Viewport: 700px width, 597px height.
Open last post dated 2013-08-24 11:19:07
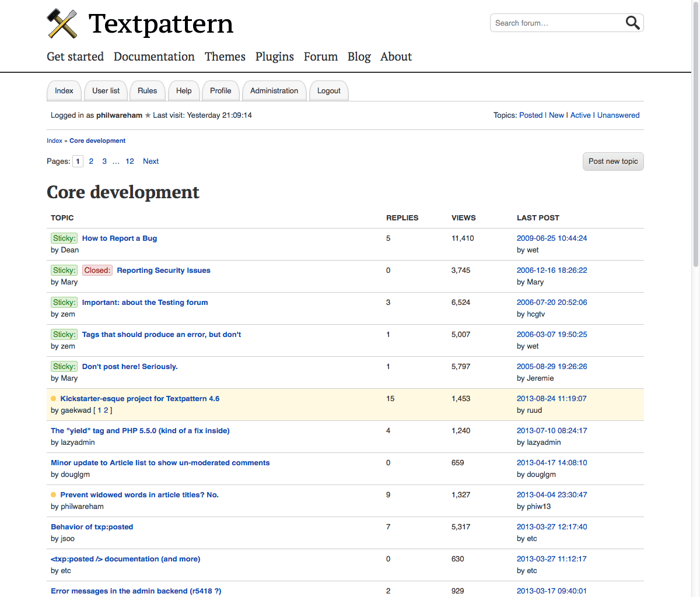click(552, 399)
